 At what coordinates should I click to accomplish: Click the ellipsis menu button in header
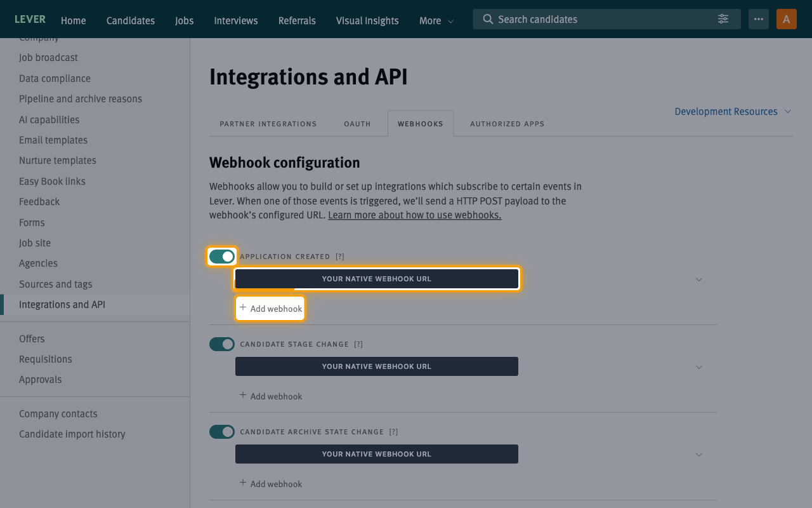(x=759, y=19)
